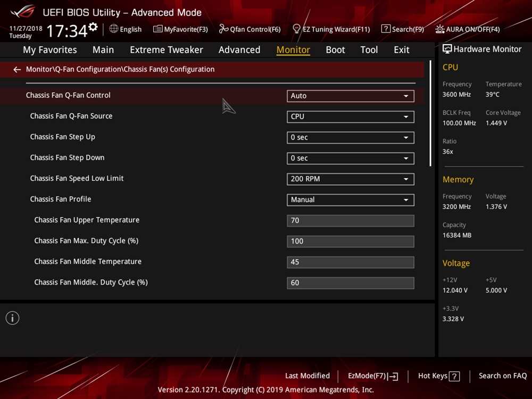The height and width of the screenshot is (399, 532).
Task: Open MyFavorite(F3) from top toolbar
Action: pos(180,29)
